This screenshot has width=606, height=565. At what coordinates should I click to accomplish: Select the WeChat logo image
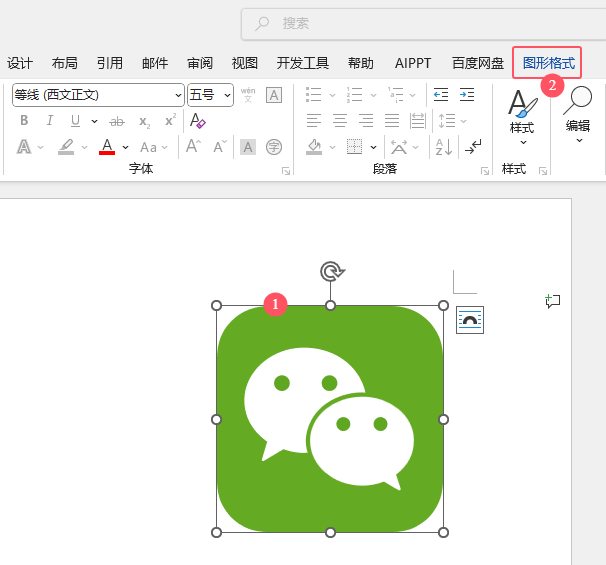[x=330, y=419]
